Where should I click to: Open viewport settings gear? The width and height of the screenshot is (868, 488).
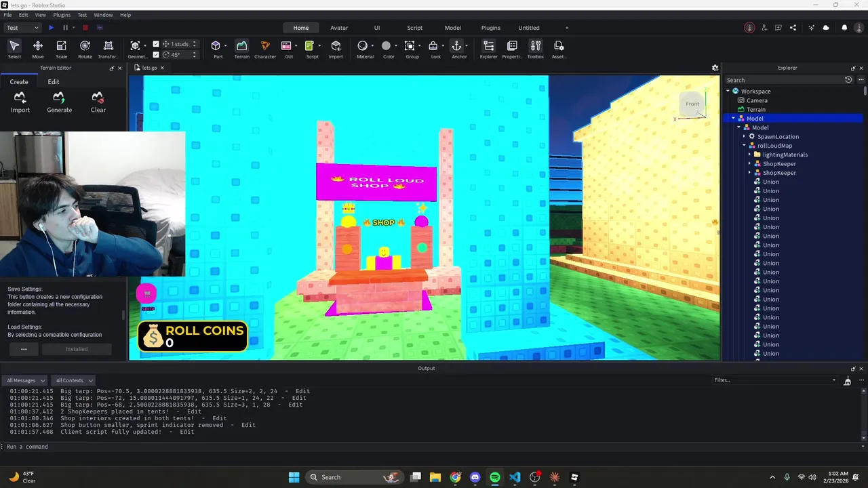click(715, 68)
